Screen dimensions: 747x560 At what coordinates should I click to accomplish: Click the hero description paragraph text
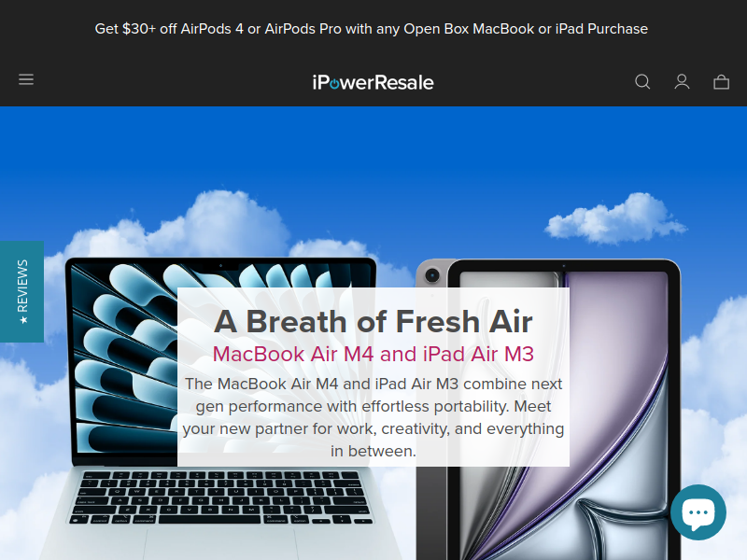(x=373, y=417)
